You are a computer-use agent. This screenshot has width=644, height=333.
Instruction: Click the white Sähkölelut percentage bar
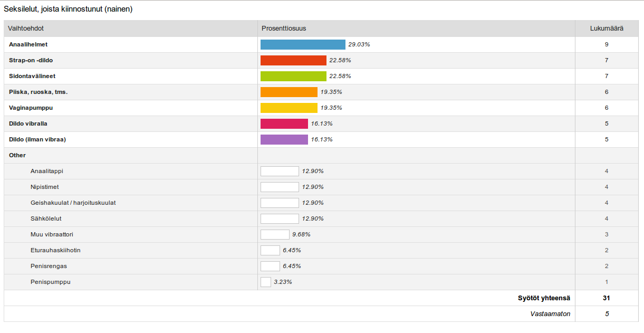coord(280,219)
